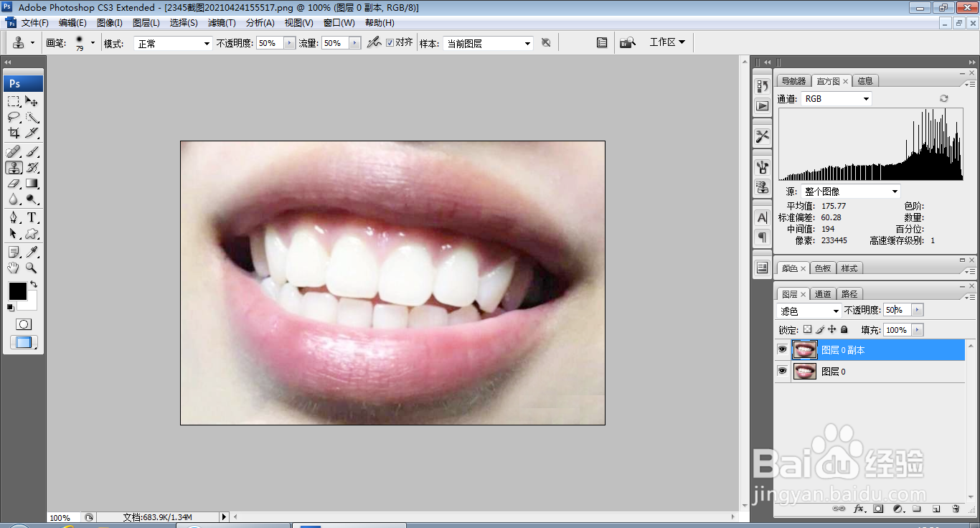Switch to the 导航器 tab
The image size is (980, 528).
pyautogui.click(x=793, y=81)
